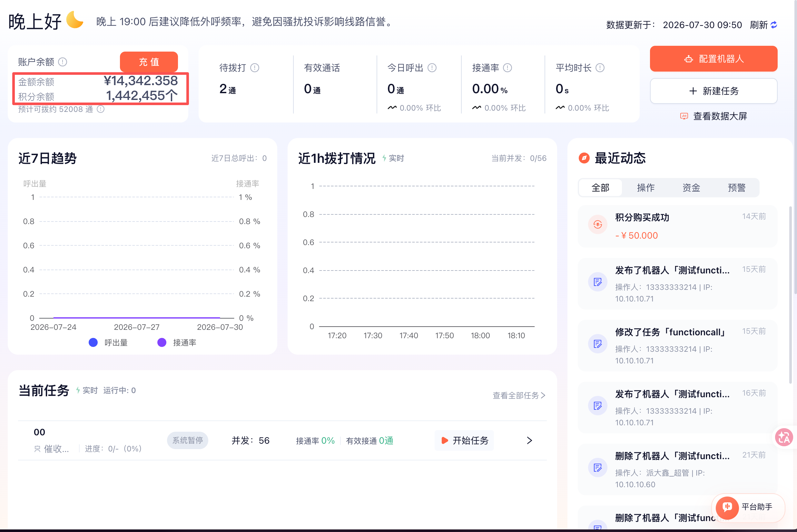Click the 并发: 56 text in task row
Viewport: 797px width, 532px height.
[x=251, y=440]
